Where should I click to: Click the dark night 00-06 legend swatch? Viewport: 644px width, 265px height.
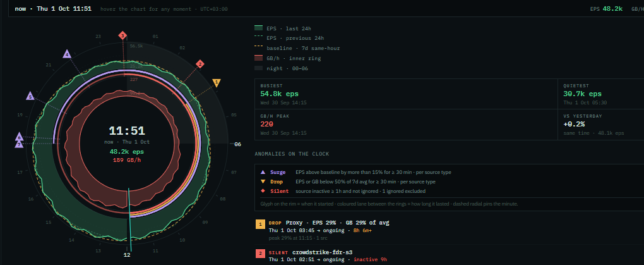[x=258, y=68]
